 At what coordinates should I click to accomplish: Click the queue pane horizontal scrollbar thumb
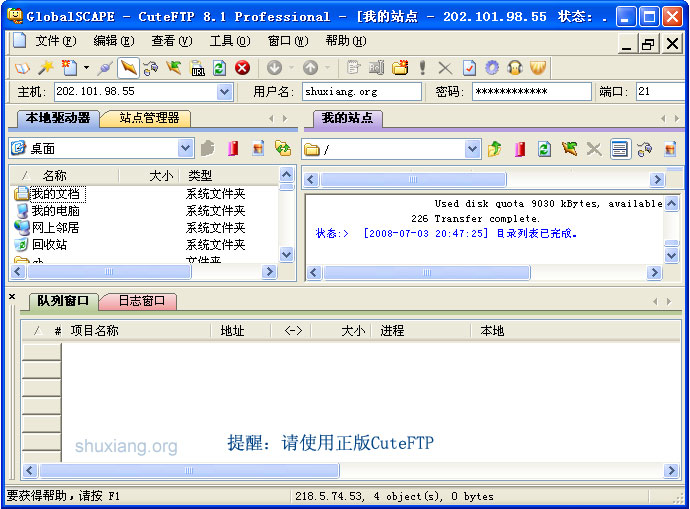tap(190, 471)
